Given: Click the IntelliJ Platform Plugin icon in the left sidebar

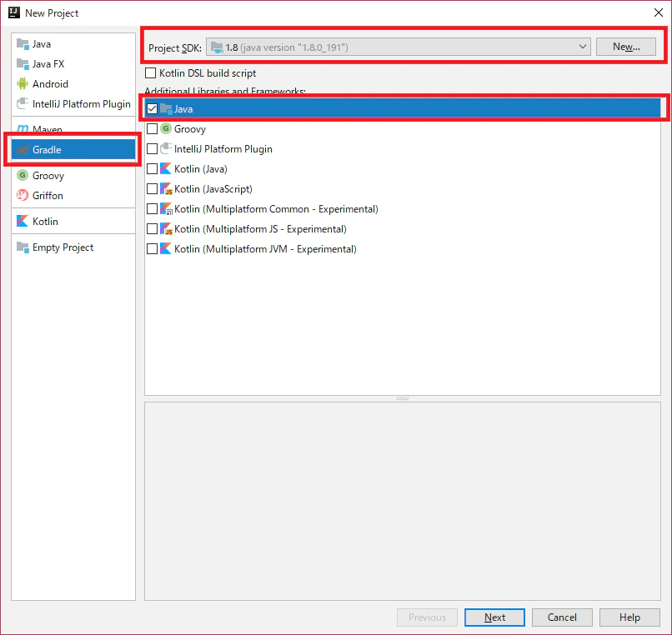Looking at the screenshot, I should [23, 103].
